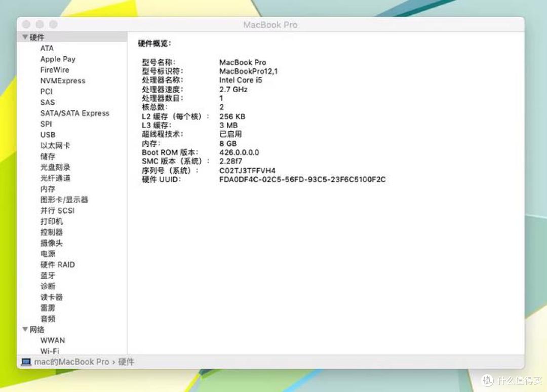547x392 pixels.
Task: Select PCI in the hardware list
Action: point(47,91)
